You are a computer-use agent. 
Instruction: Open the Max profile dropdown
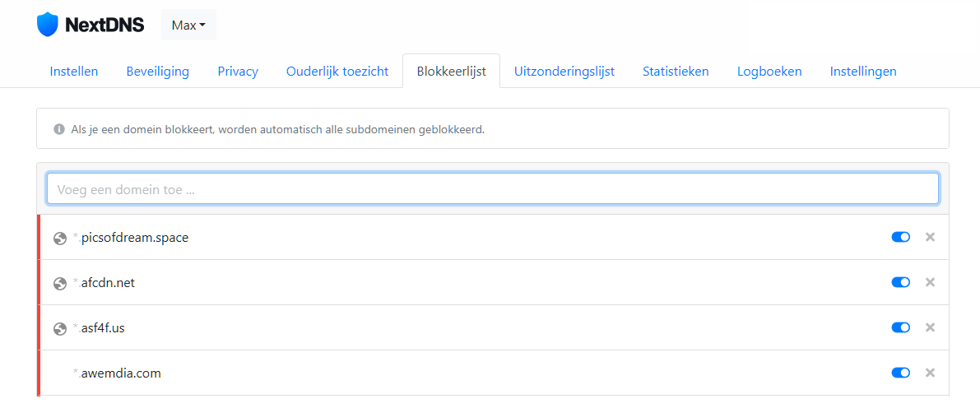click(x=188, y=25)
